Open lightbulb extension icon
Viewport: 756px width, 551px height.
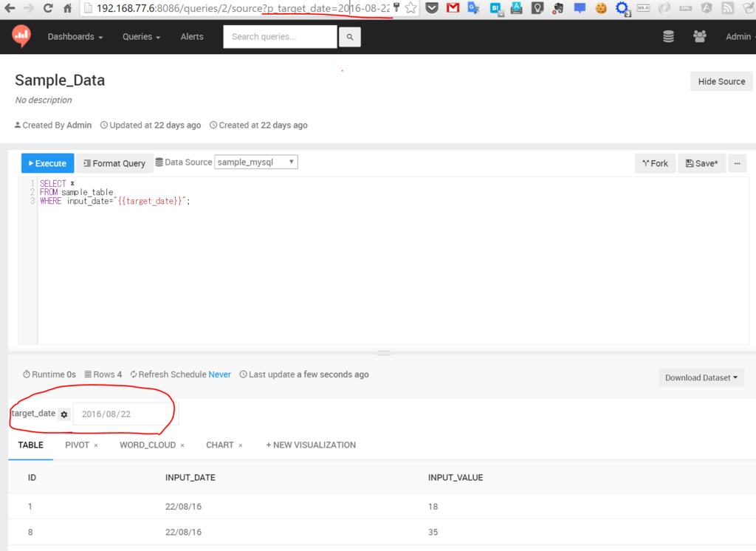pyautogui.click(x=537, y=7)
